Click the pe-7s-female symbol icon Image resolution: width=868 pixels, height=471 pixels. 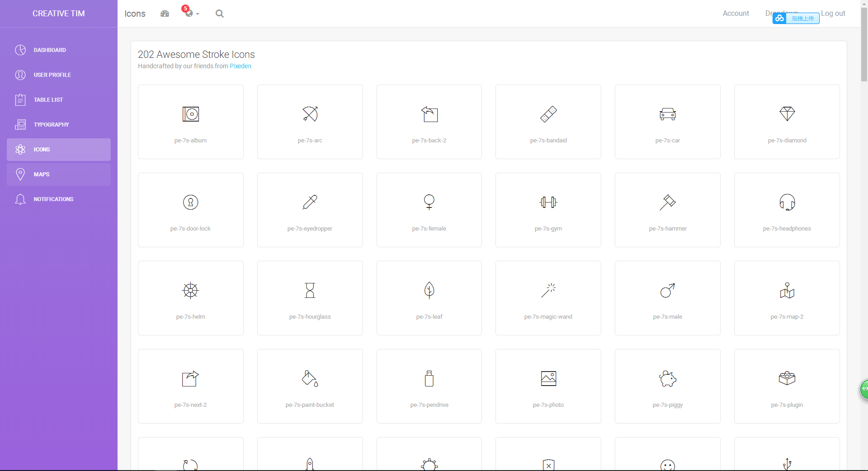point(429,202)
